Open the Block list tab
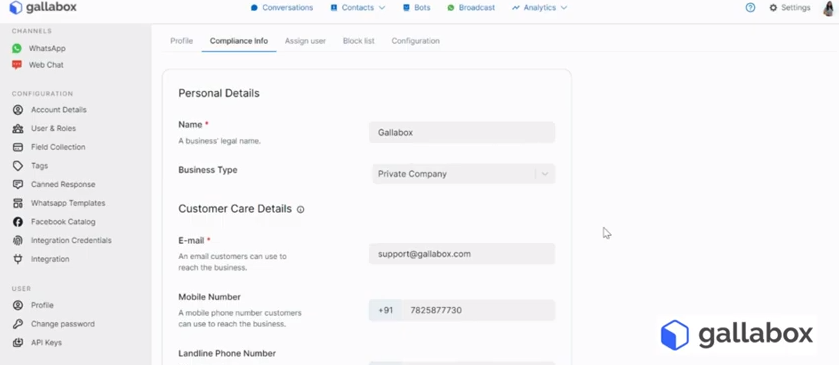 [x=359, y=41]
